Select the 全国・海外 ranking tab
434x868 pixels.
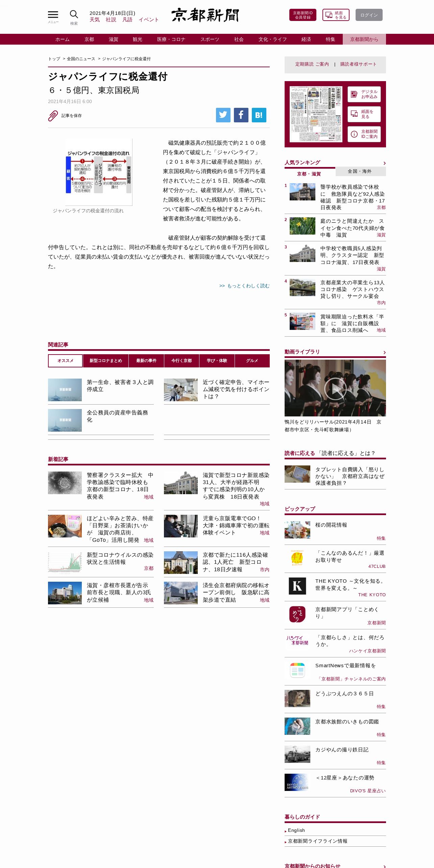(360, 171)
